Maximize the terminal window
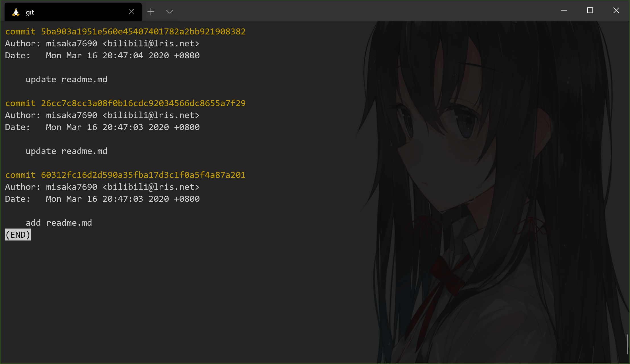The width and height of the screenshot is (630, 364). coord(590,10)
